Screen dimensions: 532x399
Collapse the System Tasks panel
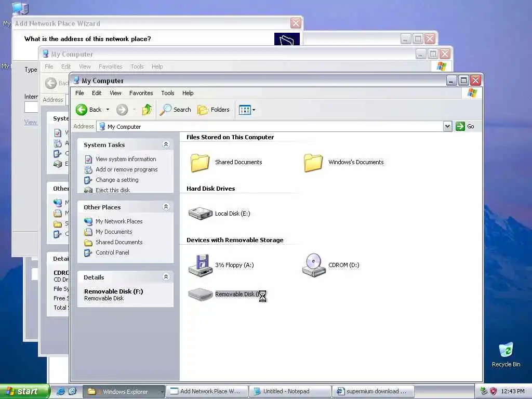coord(166,144)
